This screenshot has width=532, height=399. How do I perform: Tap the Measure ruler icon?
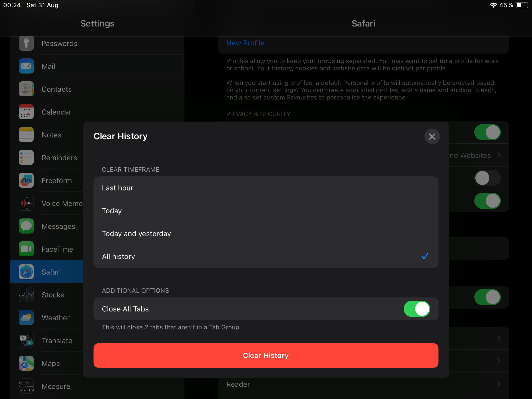tap(26, 386)
